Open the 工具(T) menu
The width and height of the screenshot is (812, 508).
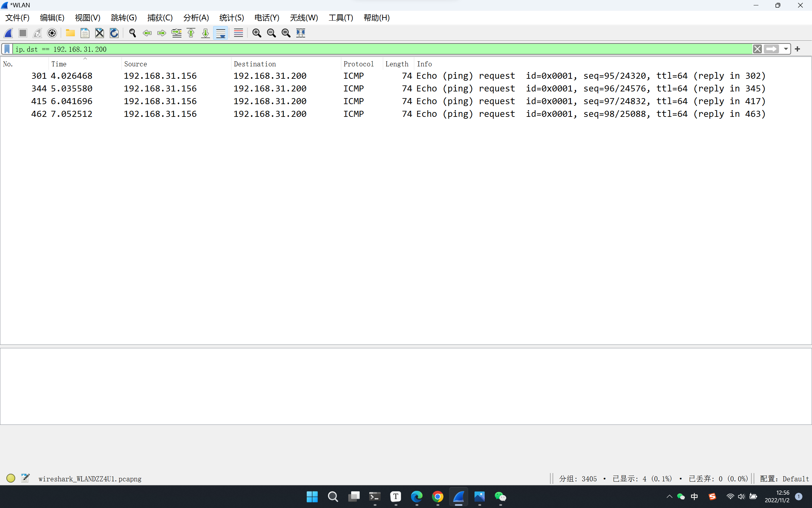pyautogui.click(x=341, y=18)
